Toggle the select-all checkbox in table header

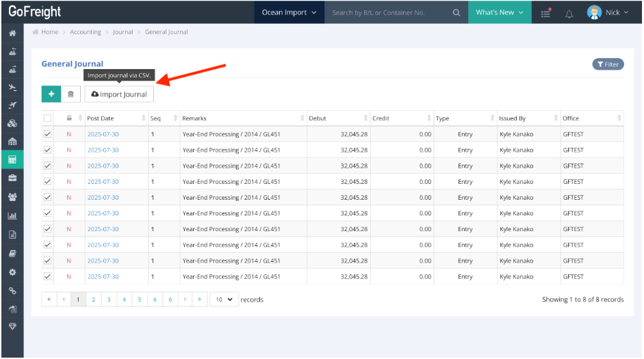pyautogui.click(x=47, y=118)
